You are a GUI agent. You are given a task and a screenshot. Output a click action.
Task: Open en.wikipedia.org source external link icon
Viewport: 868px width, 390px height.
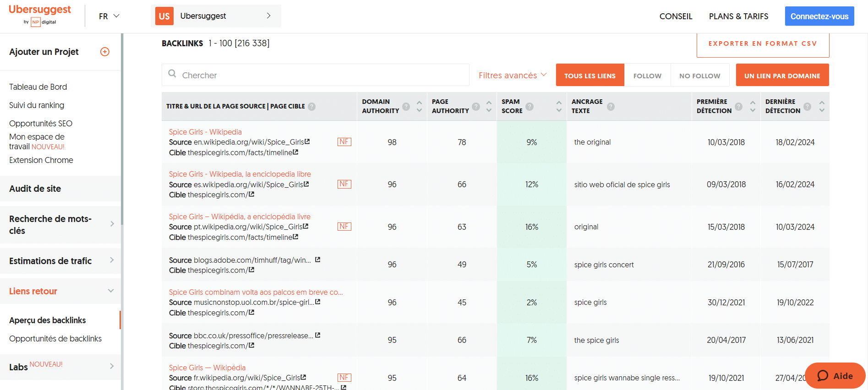[307, 142]
